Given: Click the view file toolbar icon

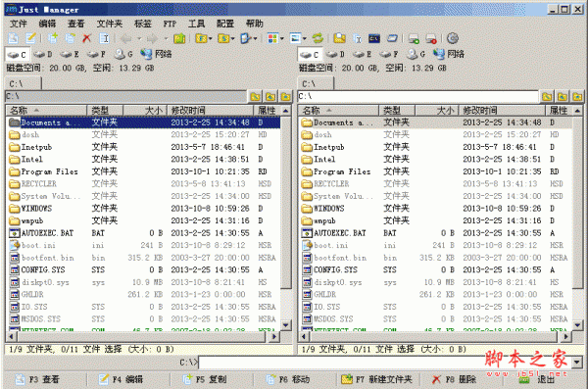Looking at the screenshot, I should pyautogui.click(x=13, y=38).
